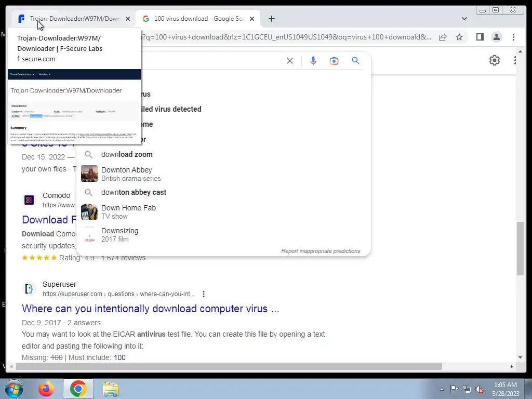Open Action Center flag icon

(454, 389)
